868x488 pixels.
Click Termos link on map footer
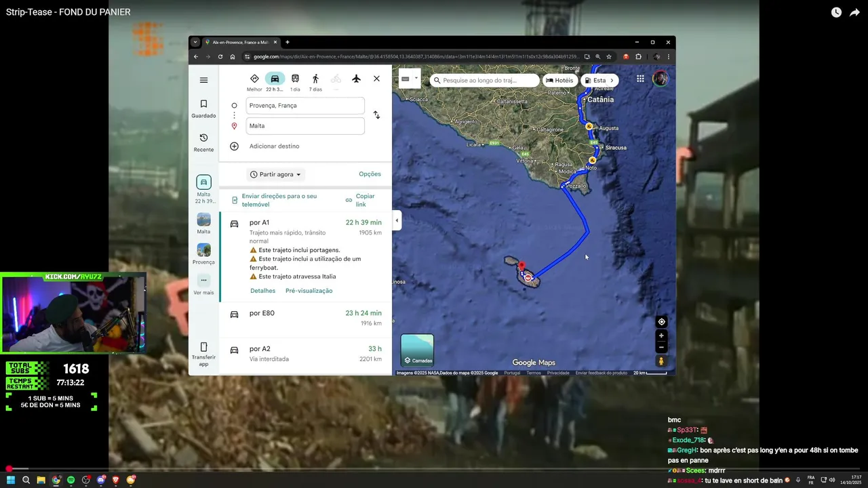click(x=534, y=373)
